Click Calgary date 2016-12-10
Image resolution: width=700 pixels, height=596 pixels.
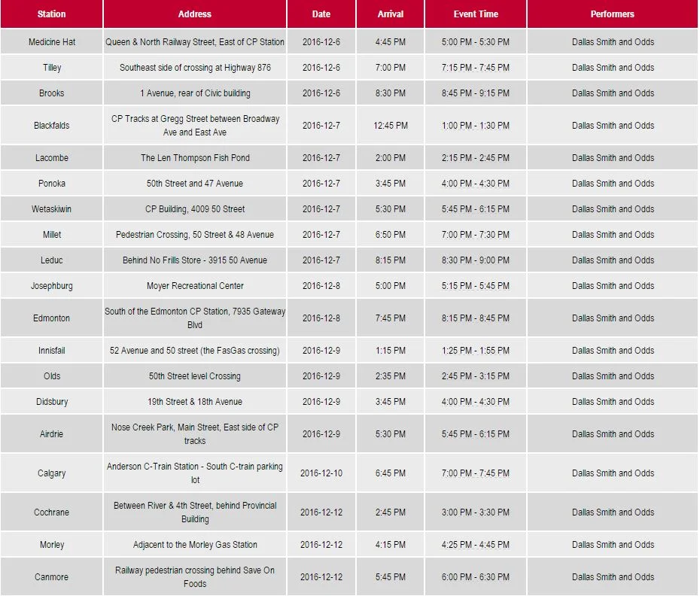321,473
